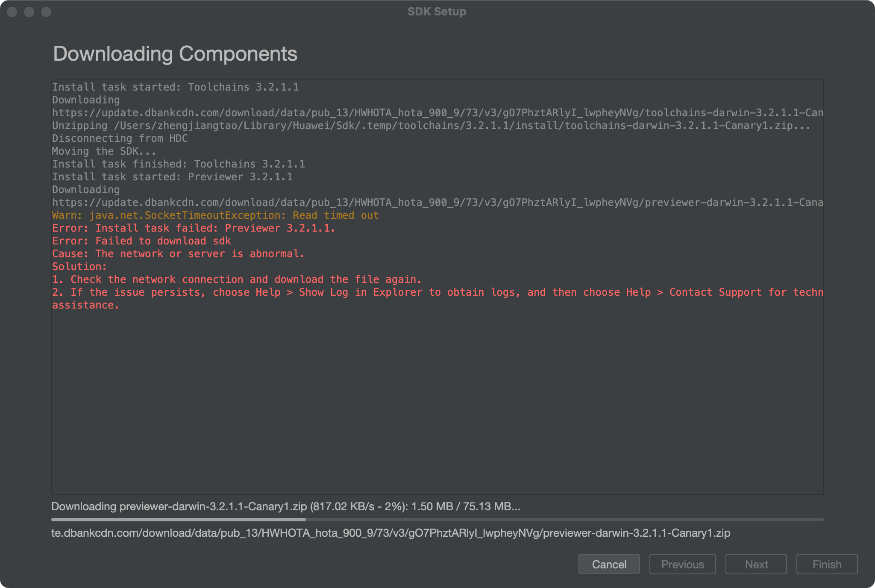Click the toolchains-darwin download URL line

tap(437, 113)
